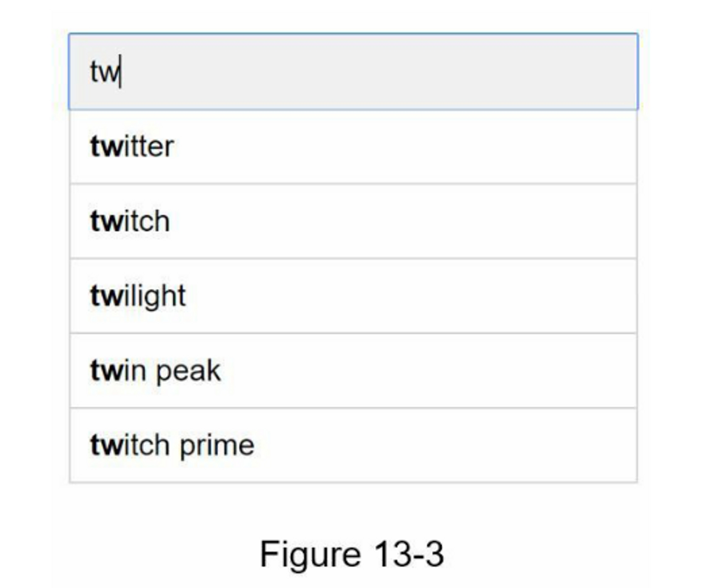Click bold "tw" prefix of twitch prime
Image resolution: width=712 pixels, height=588 pixels.
[x=107, y=445]
